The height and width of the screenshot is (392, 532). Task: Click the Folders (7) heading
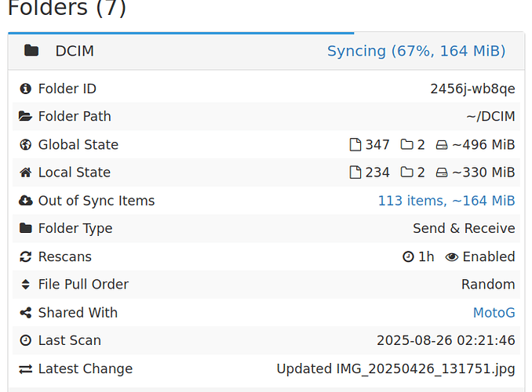point(67,9)
